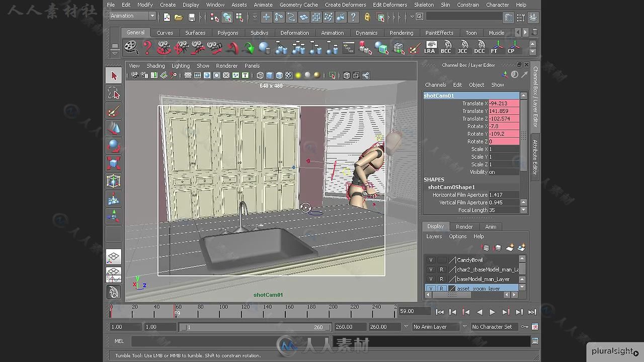
Task: Click the sphere with trash shelf icon
Action: [x=265, y=48]
